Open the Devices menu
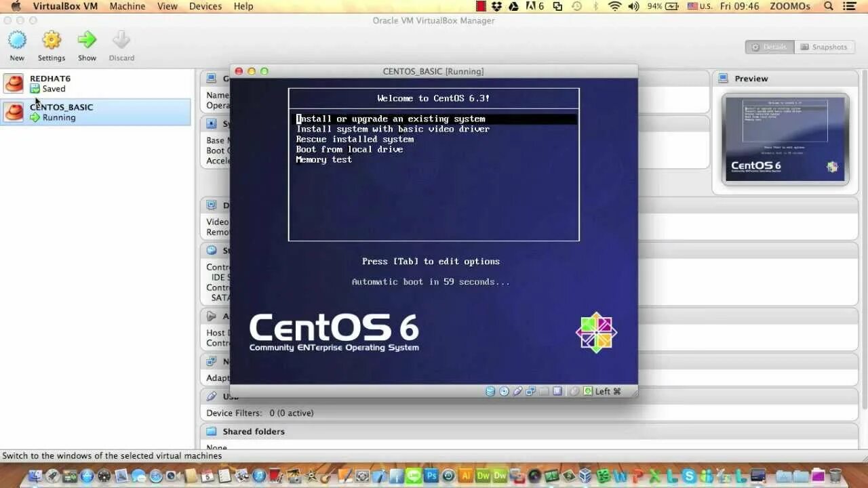This screenshot has height=488, width=868. 205,6
